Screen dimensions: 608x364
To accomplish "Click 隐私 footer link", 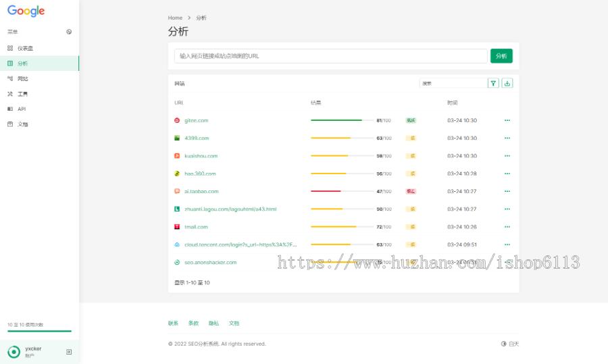I will [213, 323].
